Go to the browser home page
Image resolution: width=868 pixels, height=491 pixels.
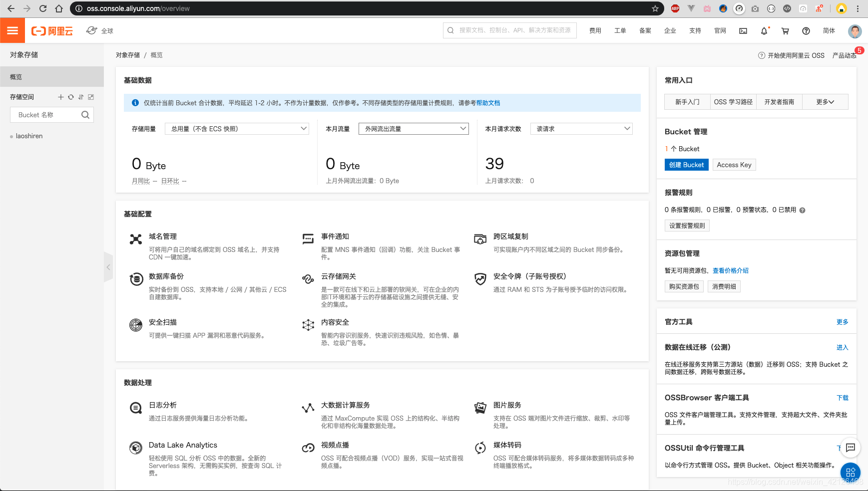click(59, 8)
